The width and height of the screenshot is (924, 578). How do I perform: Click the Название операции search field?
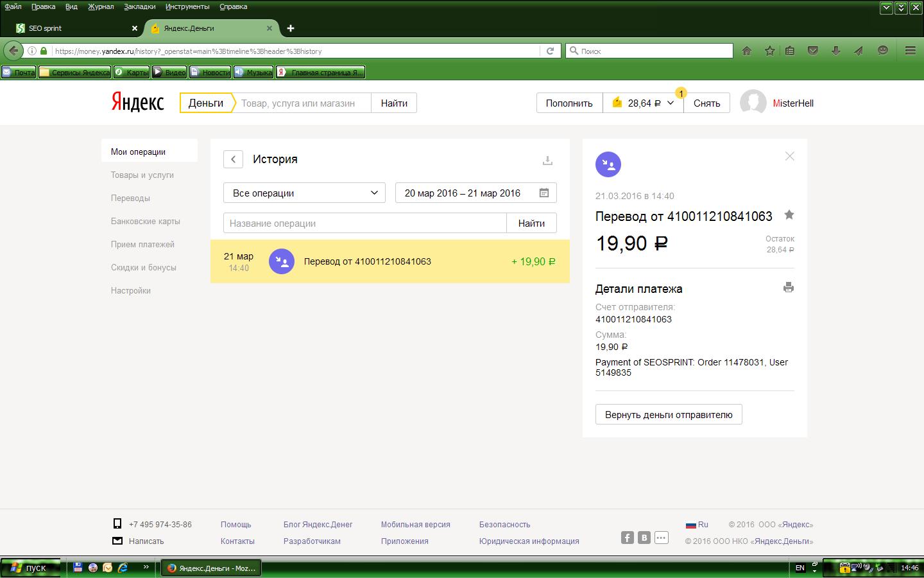point(364,223)
